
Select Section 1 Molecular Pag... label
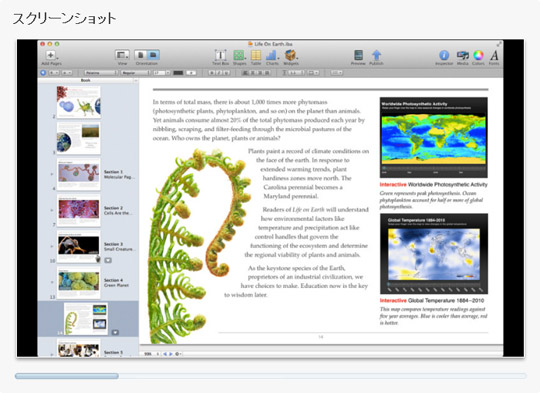point(120,174)
